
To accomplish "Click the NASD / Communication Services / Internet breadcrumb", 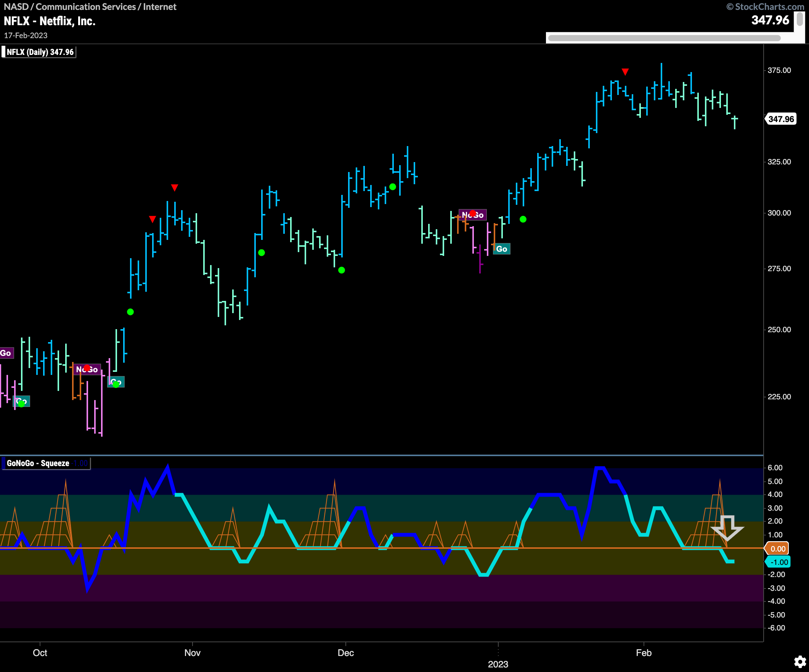I will click(90, 6).
